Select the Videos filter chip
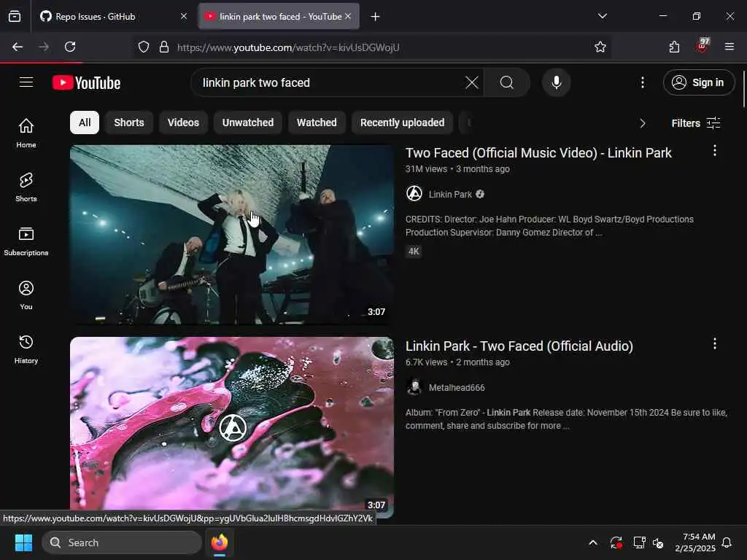 click(183, 122)
